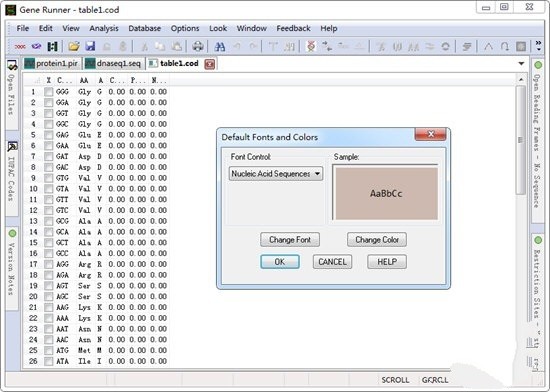The width and height of the screenshot is (550, 392).
Task: Click the N... column header
Action: [159, 80]
